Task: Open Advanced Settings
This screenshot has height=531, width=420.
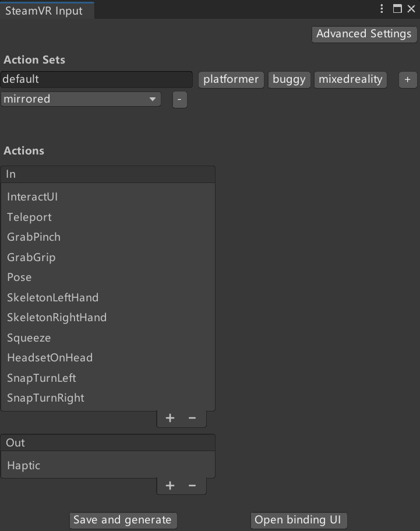Action: point(363,34)
